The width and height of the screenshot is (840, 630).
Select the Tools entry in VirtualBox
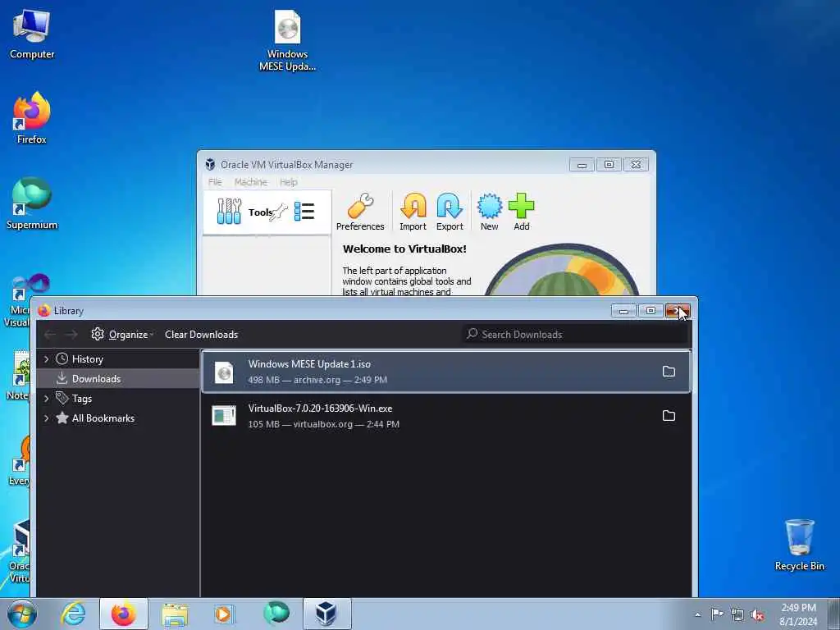(267, 212)
